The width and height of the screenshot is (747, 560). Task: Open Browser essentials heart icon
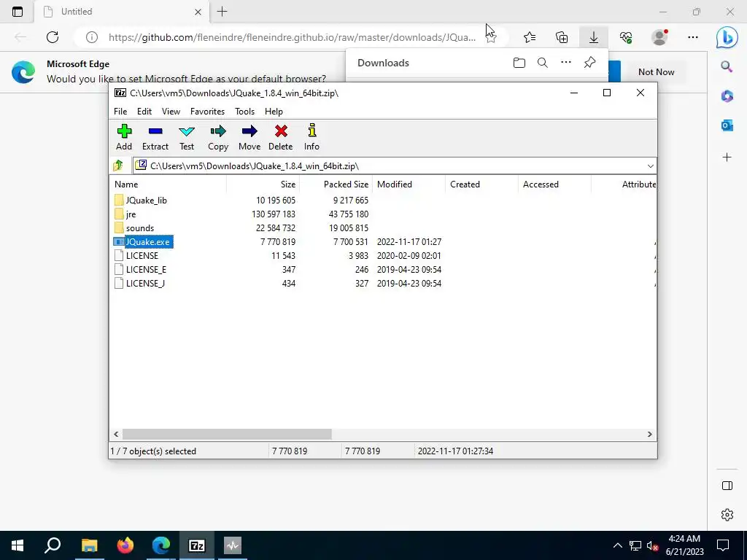point(626,37)
